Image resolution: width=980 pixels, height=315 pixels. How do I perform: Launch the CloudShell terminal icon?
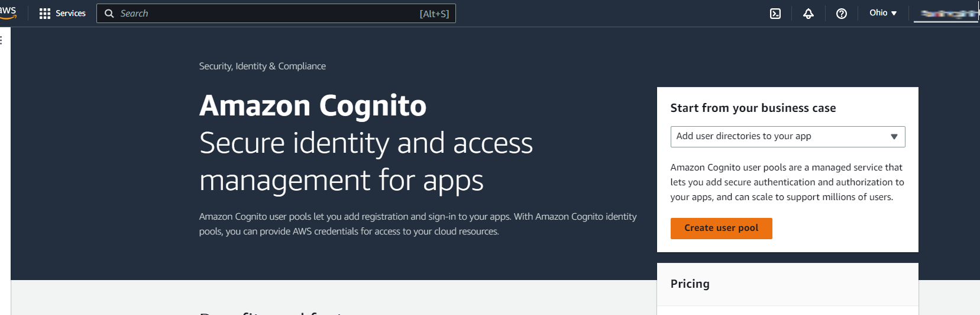pyautogui.click(x=775, y=14)
